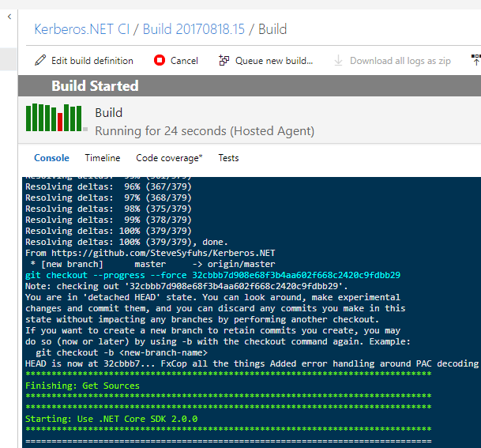This screenshot has height=448, width=481.
Task: Click the Cancel button label
Action: (184, 61)
